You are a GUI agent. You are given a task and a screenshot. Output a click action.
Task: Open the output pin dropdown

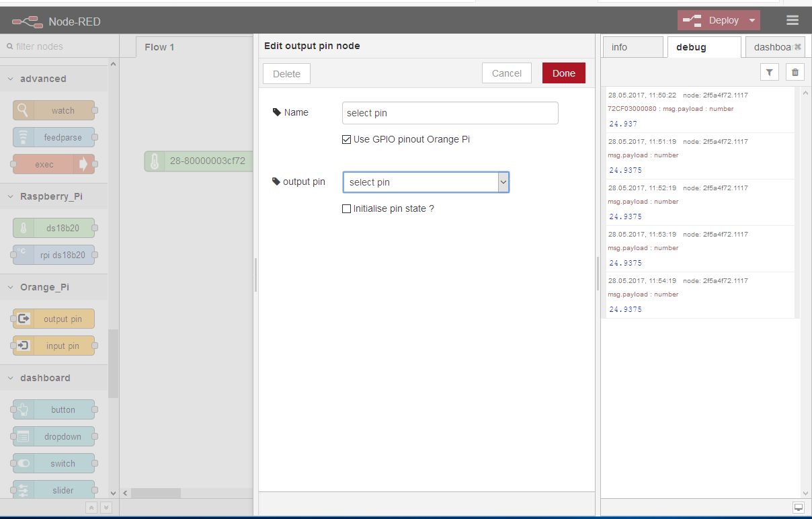pyautogui.click(x=426, y=182)
